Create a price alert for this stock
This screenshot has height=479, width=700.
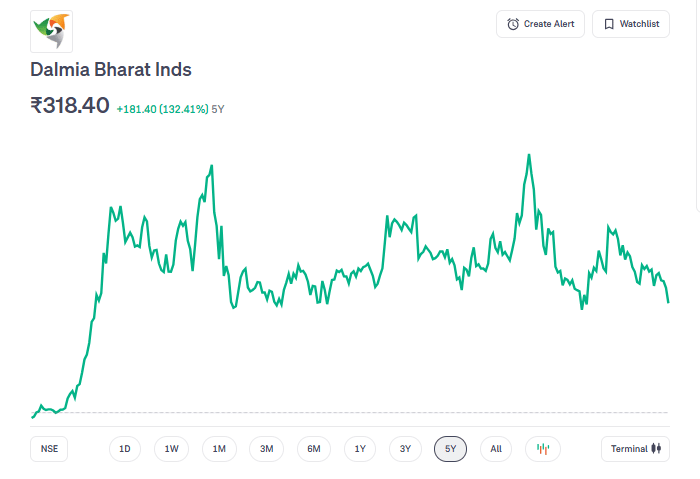point(540,24)
